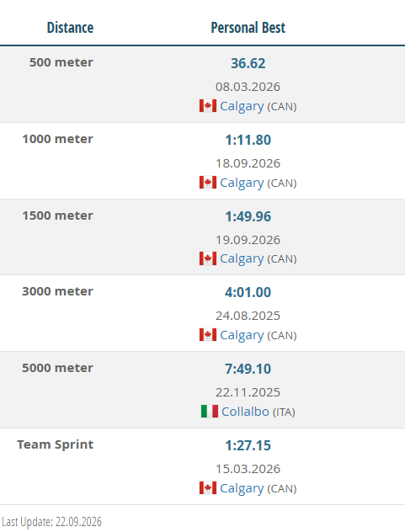Click Canada flag icon in 1000 meter row
Viewport: 405px width, 532px height.
tap(208, 183)
